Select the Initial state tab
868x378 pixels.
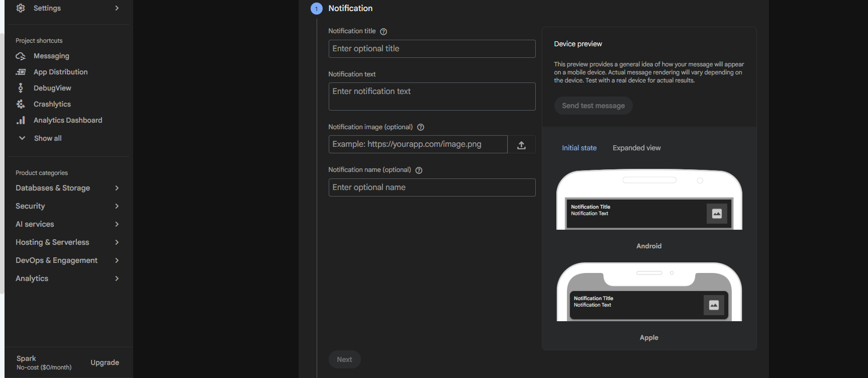pos(579,148)
